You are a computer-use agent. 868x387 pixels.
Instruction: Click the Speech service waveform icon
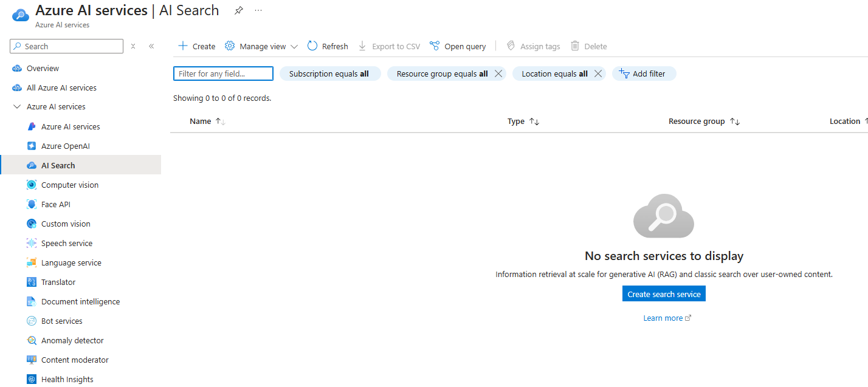point(32,244)
